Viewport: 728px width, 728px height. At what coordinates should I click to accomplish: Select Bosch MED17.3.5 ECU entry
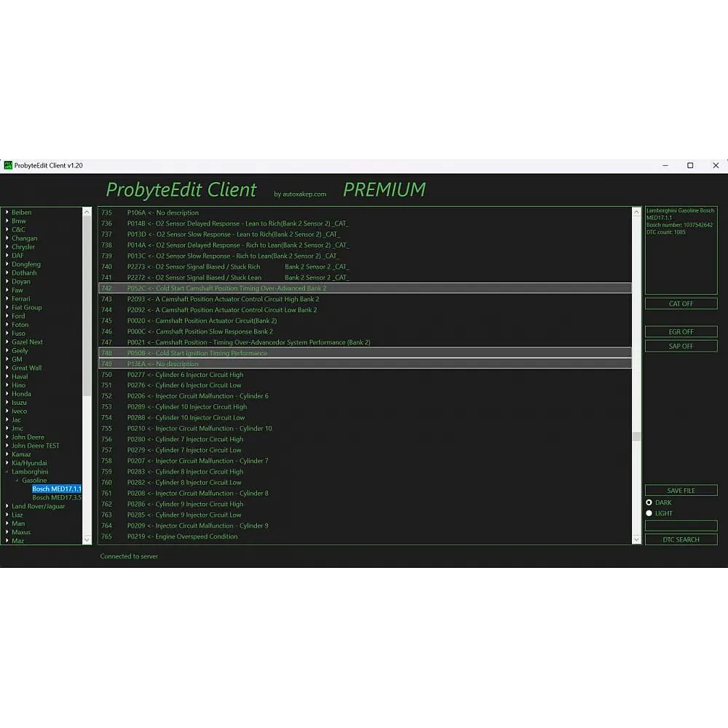pos(56,498)
